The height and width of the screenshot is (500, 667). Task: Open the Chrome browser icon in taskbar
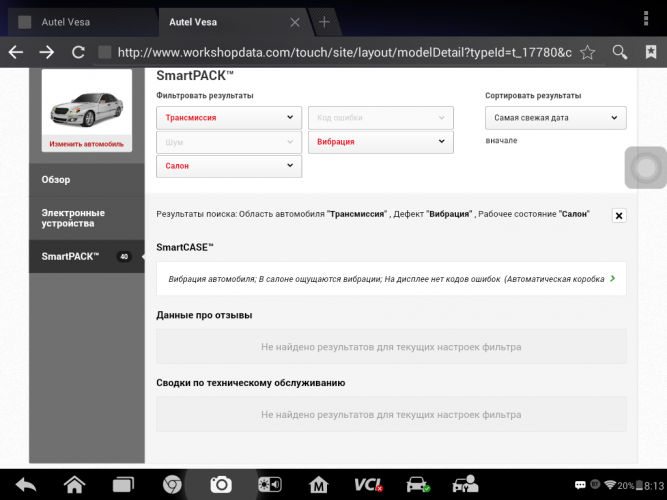(172, 484)
